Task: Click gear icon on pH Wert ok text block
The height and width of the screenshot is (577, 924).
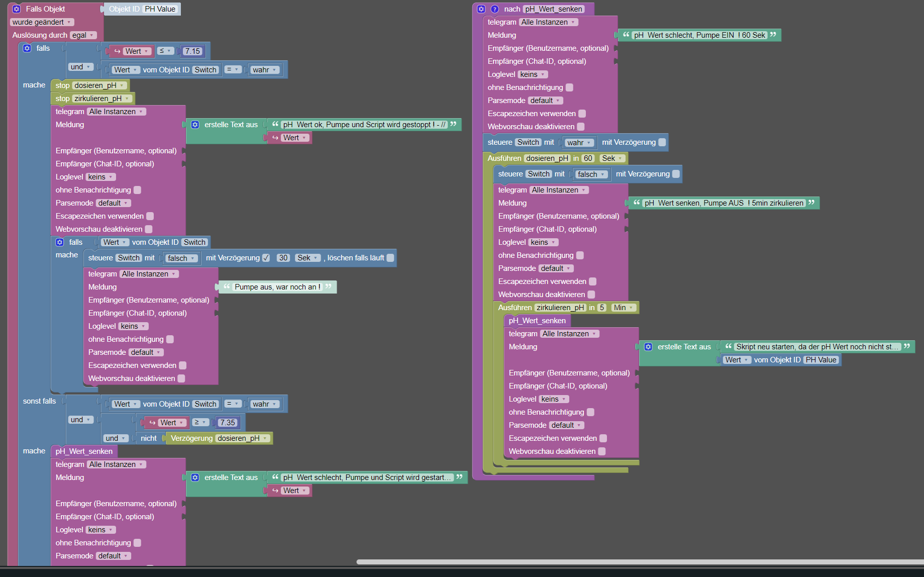Action: coord(195,125)
